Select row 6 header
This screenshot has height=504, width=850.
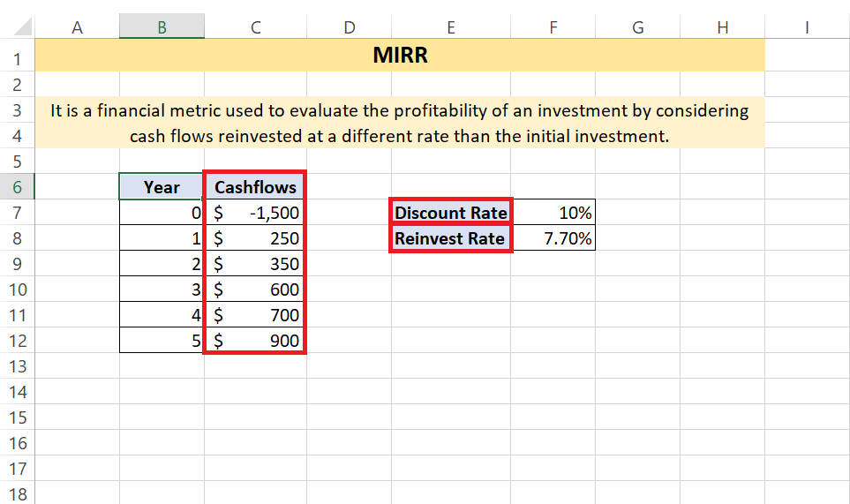[x=18, y=186]
